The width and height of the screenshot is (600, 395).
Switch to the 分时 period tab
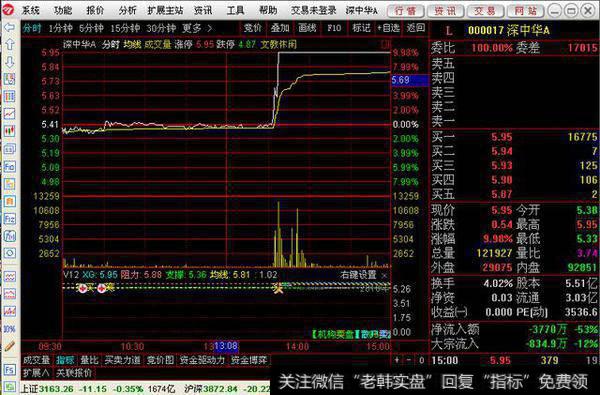(32, 28)
